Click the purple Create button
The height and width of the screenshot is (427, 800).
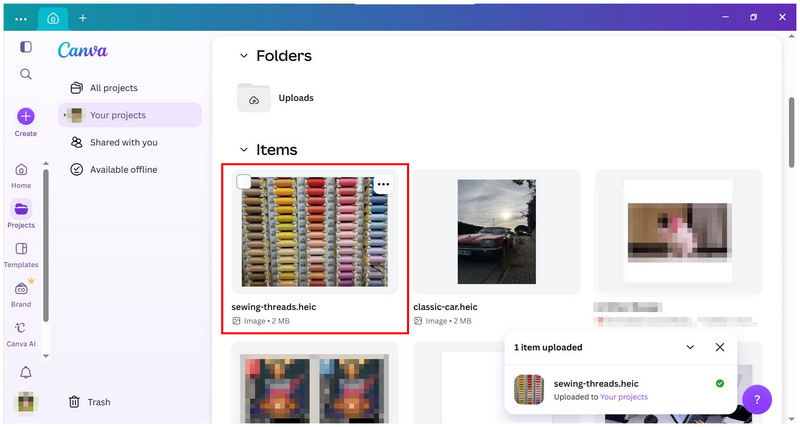click(x=26, y=122)
